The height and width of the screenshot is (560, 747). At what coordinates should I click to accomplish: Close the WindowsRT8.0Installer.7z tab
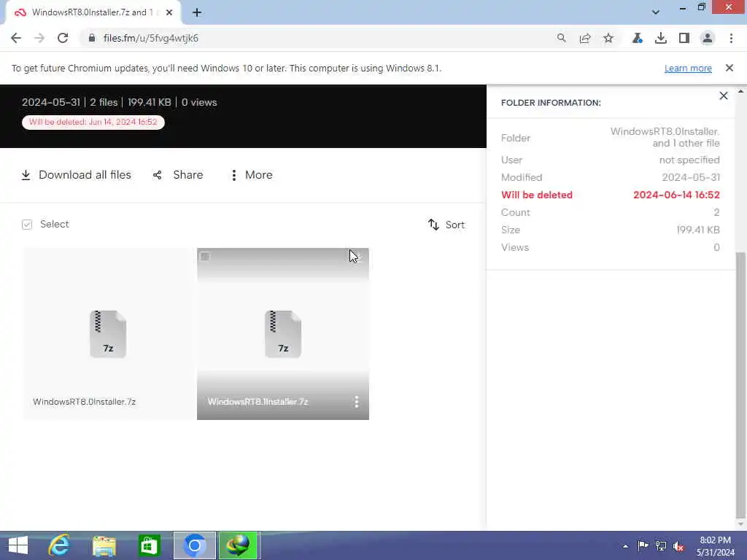pos(169,12)
